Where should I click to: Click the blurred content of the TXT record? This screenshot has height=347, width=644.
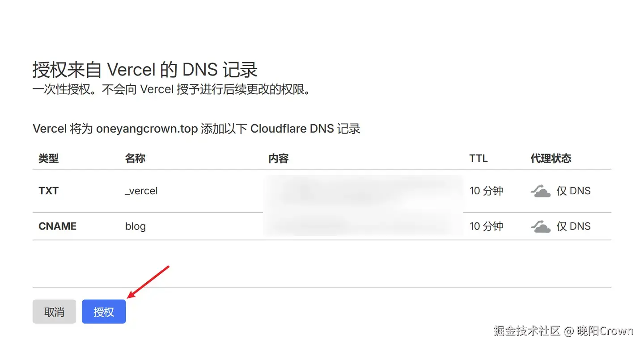(362, 191)
